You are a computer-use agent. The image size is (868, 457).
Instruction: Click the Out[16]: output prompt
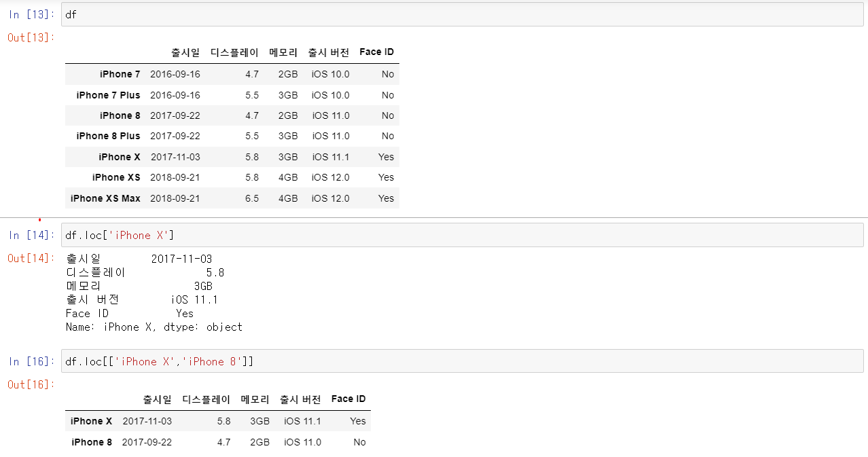coord(31,384)
